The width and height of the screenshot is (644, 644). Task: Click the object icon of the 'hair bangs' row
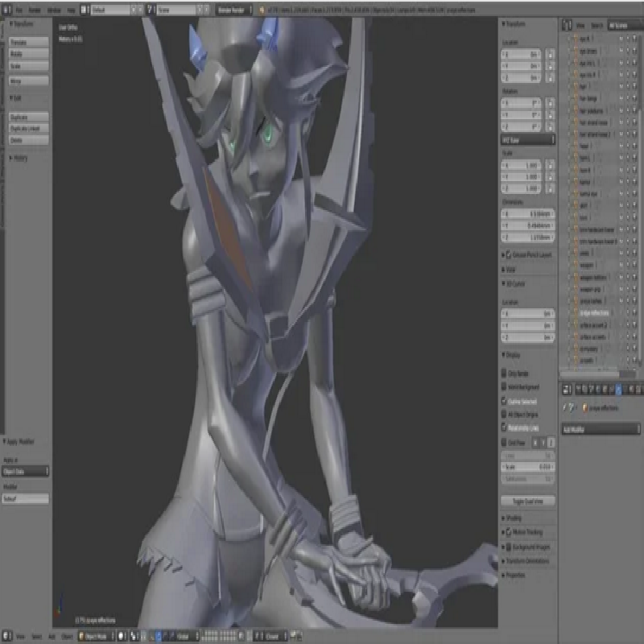575,98
